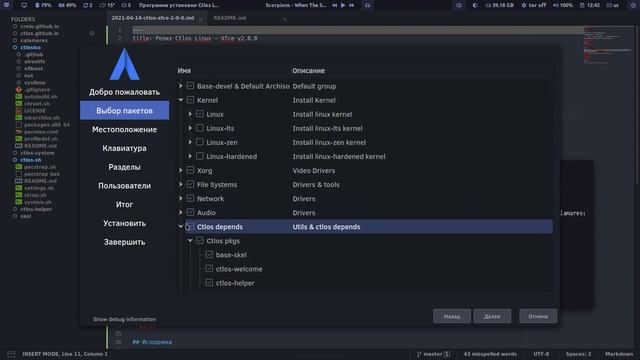Image resolution: width=640 pixels, height=360 pixels.
Task: Click the Далее button
Action: (x=492, y=316)
